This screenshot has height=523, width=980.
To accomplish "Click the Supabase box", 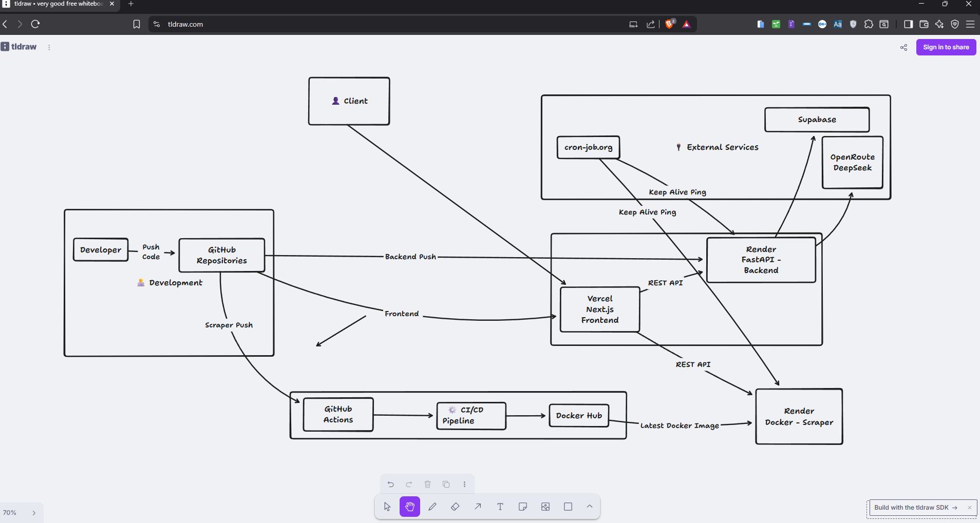I will [x=817, y=120].
